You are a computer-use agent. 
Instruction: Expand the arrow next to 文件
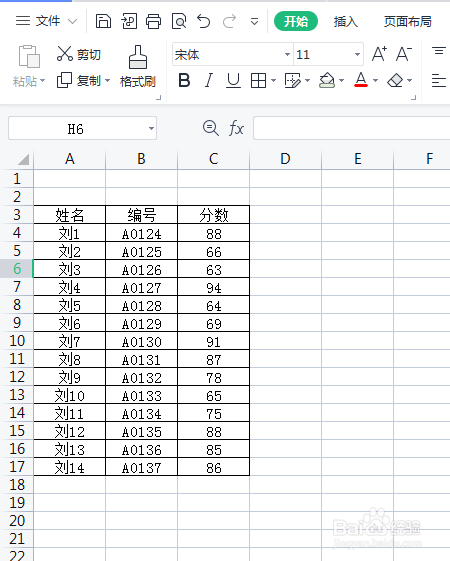coord(73,22)
